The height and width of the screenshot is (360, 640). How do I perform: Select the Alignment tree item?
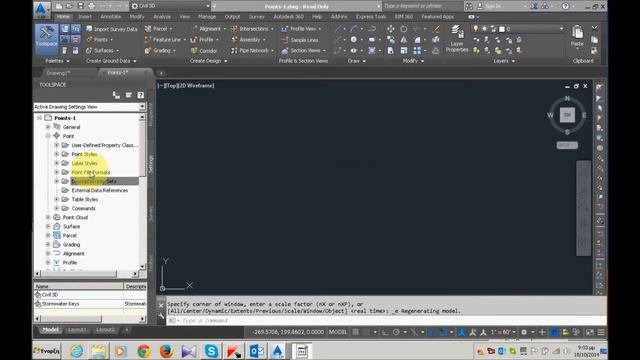pos(73,253)
